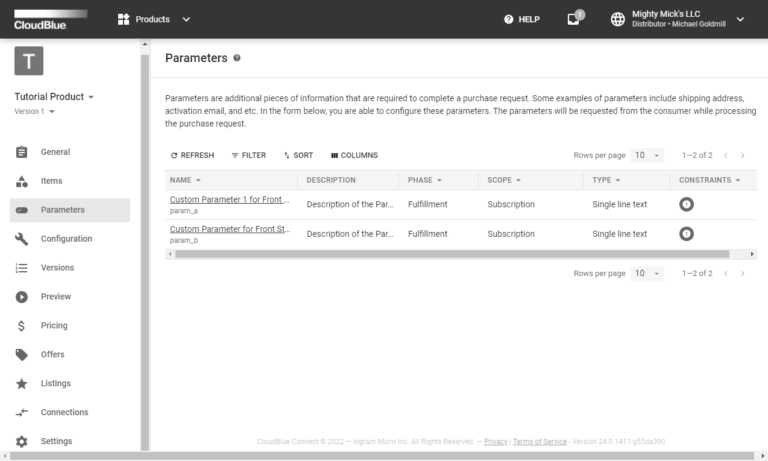The height and width of the screenshot is (461, 768).
Task: Click the Parameters sidebar icon
Action: (x=22, y=210)
